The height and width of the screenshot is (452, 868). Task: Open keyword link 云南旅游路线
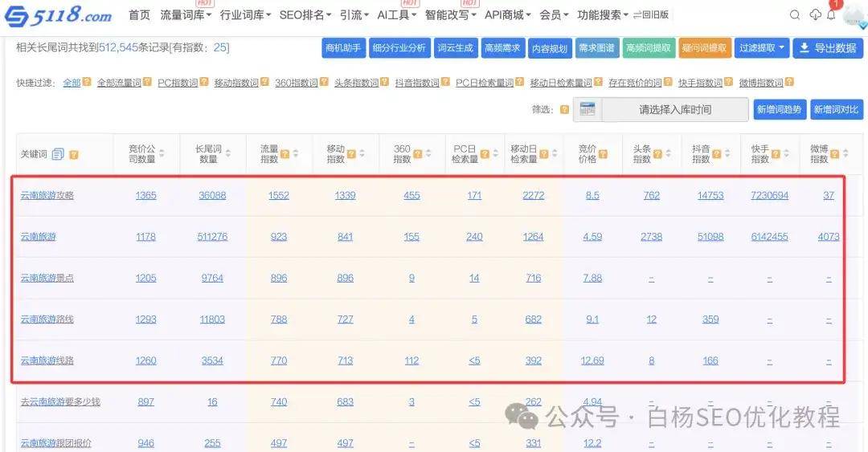click(x=47, y=320)
